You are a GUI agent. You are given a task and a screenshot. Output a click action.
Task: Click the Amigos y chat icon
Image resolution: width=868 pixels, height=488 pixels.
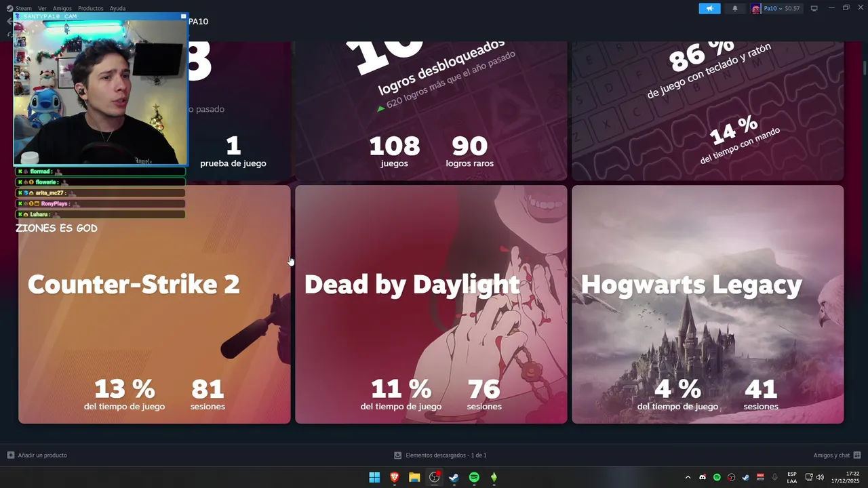[x=857, y=455]
